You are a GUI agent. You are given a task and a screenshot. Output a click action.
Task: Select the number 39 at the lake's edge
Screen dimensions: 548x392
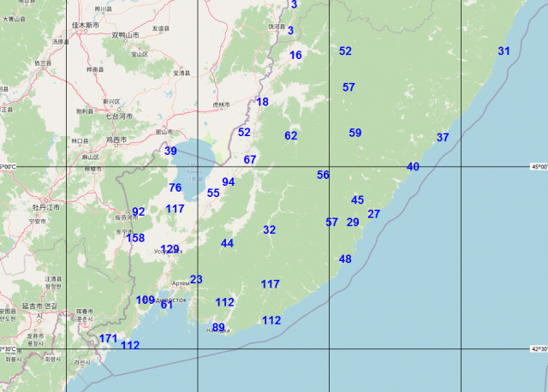pyautogui.click(x=170, y=151)
